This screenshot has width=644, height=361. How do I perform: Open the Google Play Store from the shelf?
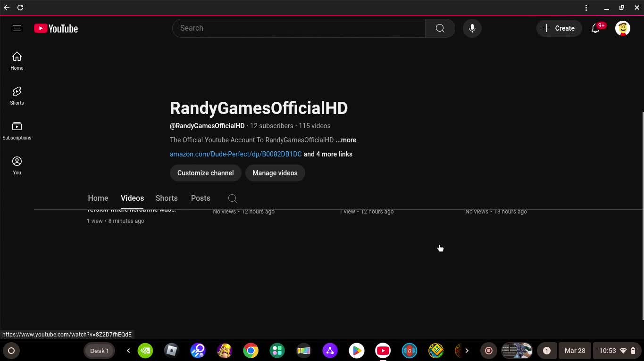[x=357, y=351]
